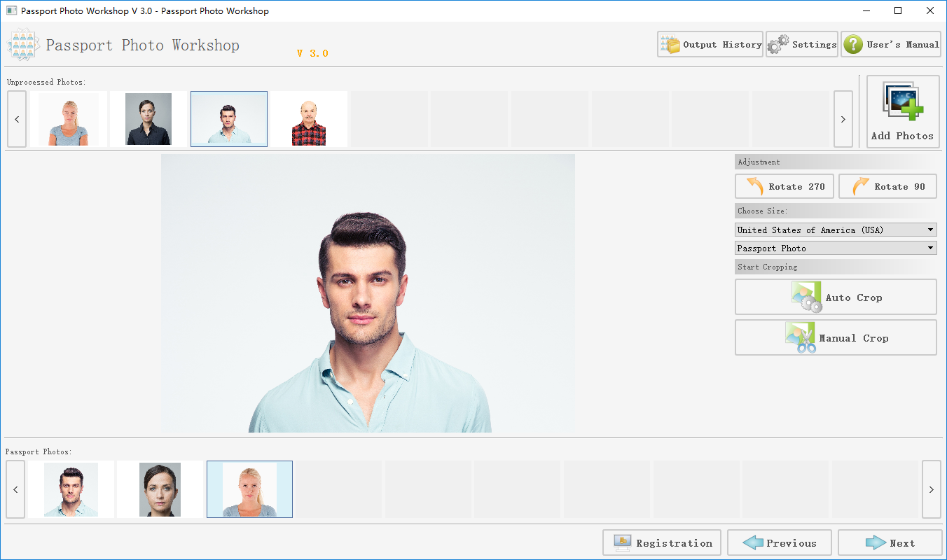Viewport: 947px width, 560px height.
Task: Click the Next right arrow icon
Action: pos(876,542)
